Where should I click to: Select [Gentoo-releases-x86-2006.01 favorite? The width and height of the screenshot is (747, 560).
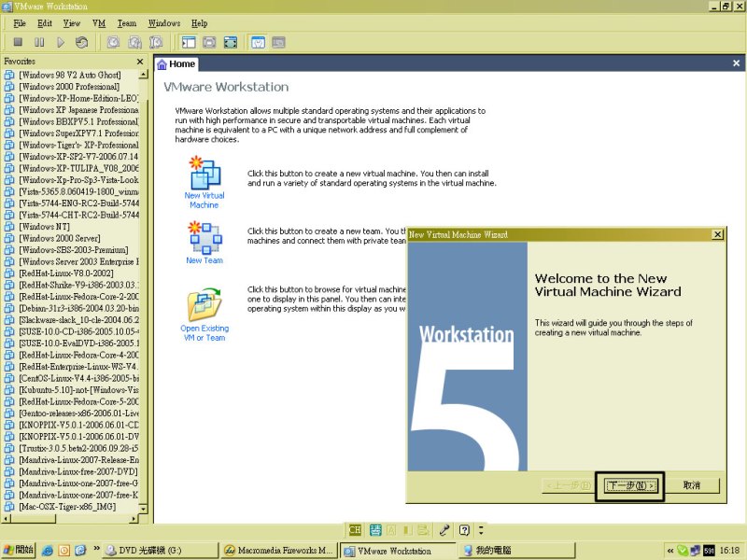coord(79,413)
